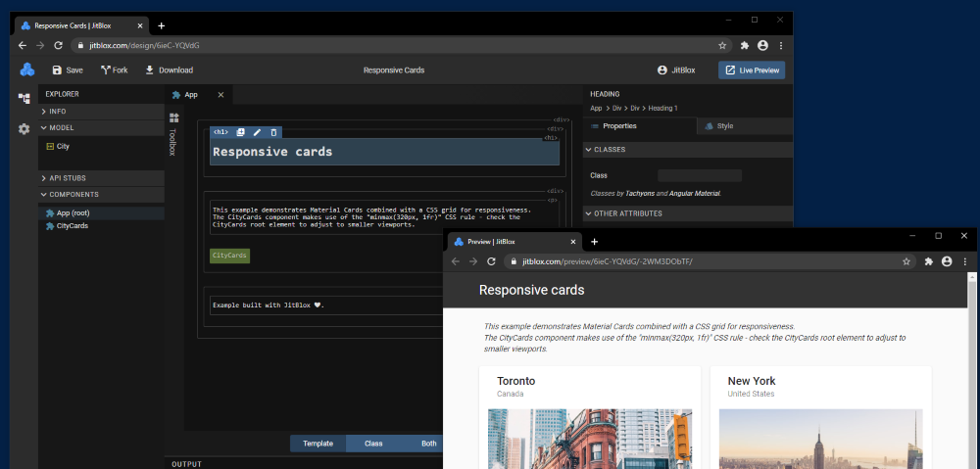
Task: Open the Toolbox panel icon
Action: (x=173, y=118)
